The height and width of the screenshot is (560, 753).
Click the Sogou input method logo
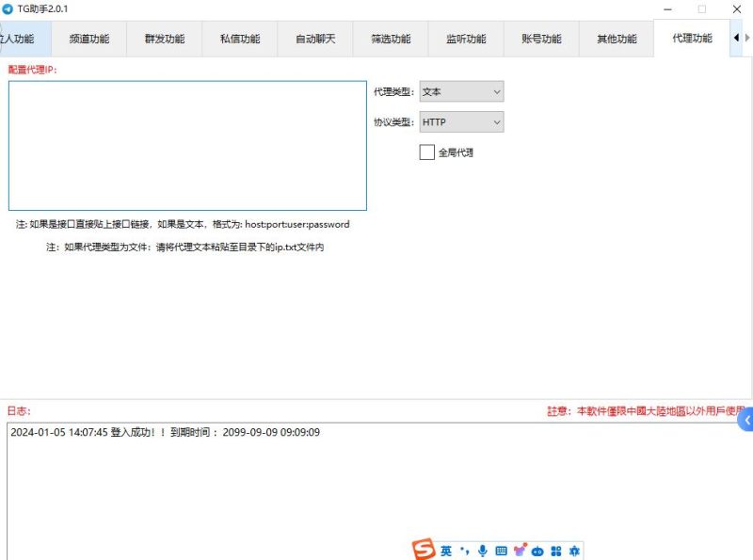(x=425, y=550)
